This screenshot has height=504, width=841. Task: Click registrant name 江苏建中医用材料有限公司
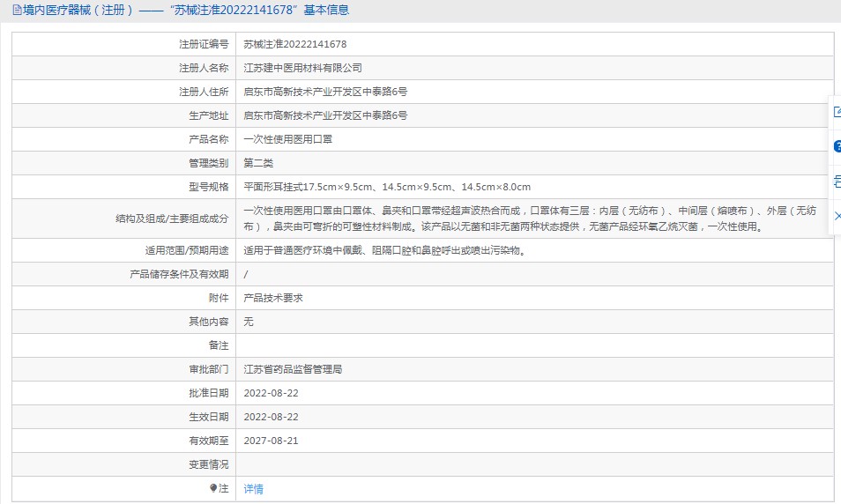pos(302,68)
